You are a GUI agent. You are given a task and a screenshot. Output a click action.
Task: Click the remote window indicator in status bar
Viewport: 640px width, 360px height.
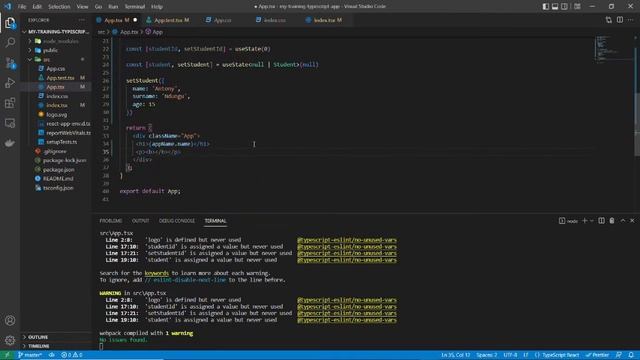point(7,355)
